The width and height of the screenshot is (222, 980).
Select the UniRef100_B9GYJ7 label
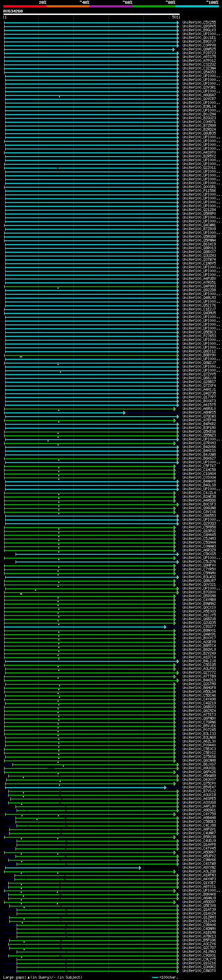(199, 41)
